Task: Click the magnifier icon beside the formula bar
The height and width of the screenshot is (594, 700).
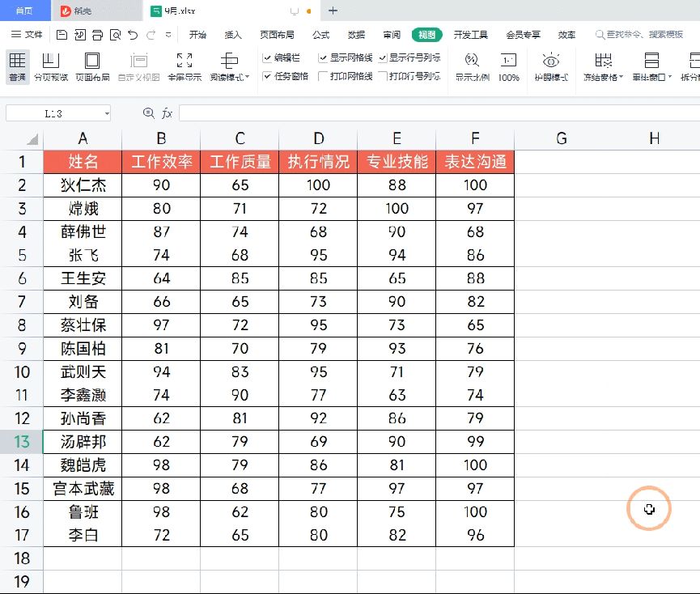Action: coord(148,113)
